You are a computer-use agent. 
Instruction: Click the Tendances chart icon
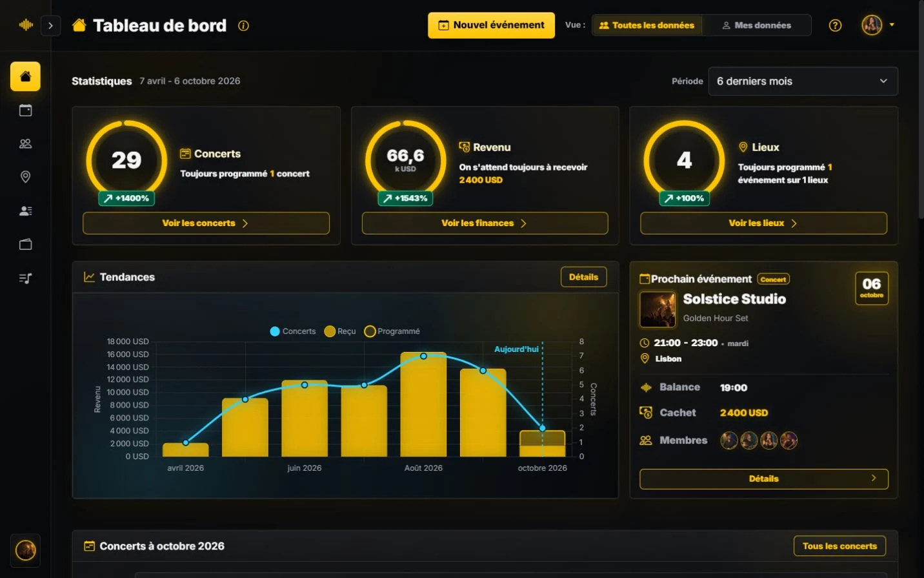[89, 277]
